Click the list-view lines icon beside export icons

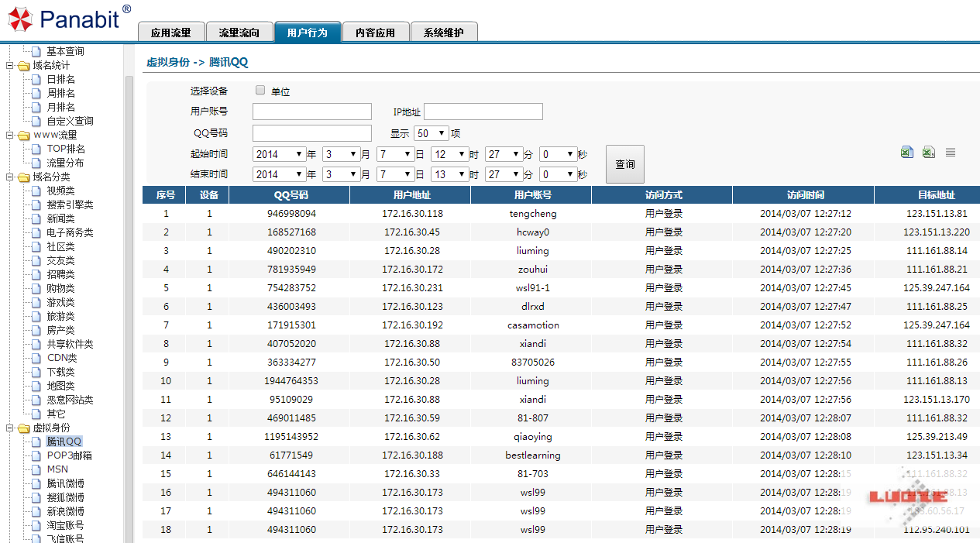tap(951, 153)
